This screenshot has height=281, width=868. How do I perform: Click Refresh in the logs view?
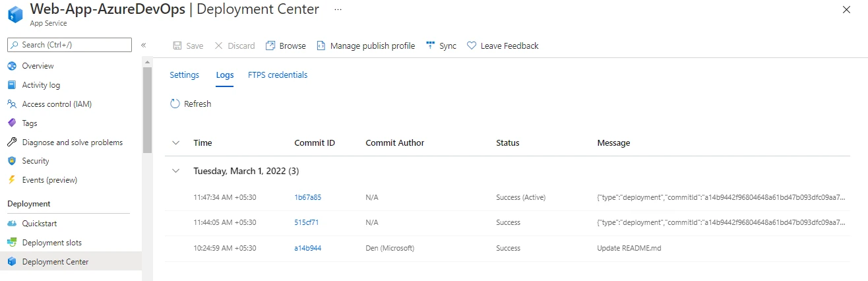(191, 104)
